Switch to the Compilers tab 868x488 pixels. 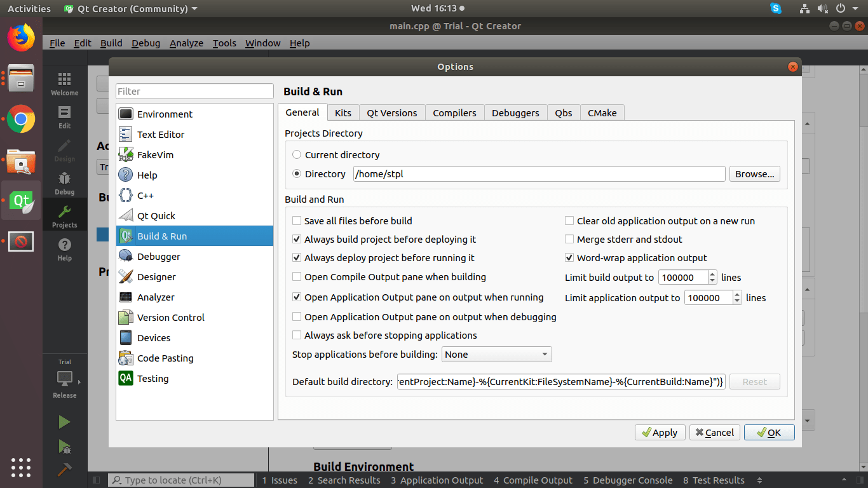coord(454,112)
